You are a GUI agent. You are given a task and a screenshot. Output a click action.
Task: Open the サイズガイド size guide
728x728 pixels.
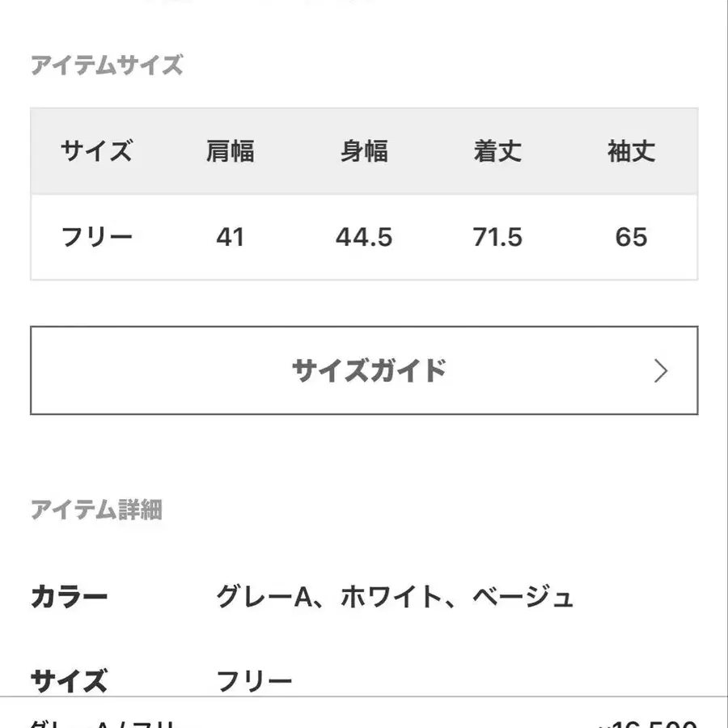click(x=363, y=370)
